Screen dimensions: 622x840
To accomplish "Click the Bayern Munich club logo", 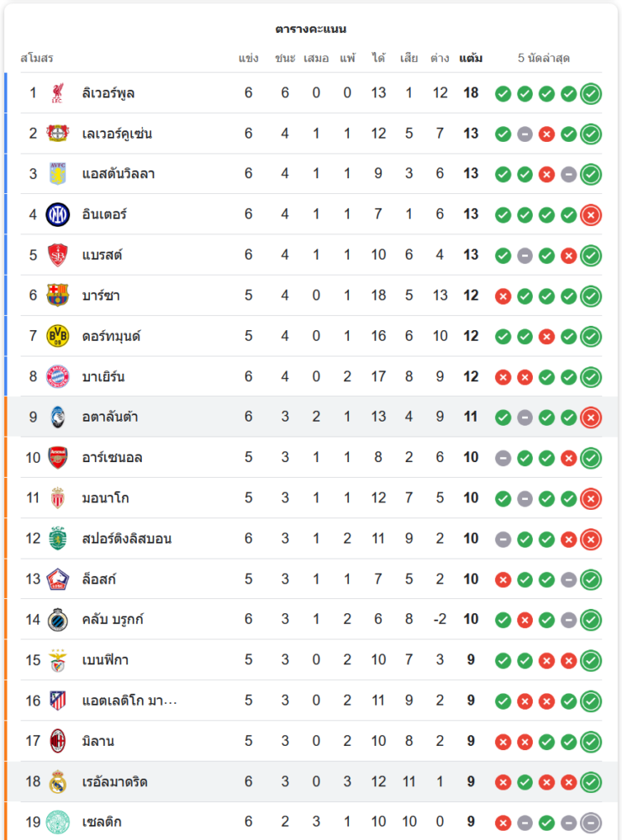I will (x=58, y=376).
